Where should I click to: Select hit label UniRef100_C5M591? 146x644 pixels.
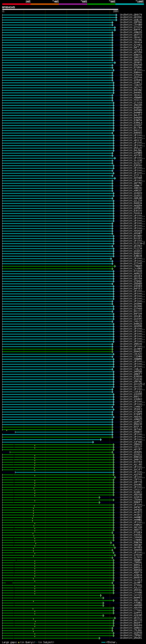pos(131,562)
